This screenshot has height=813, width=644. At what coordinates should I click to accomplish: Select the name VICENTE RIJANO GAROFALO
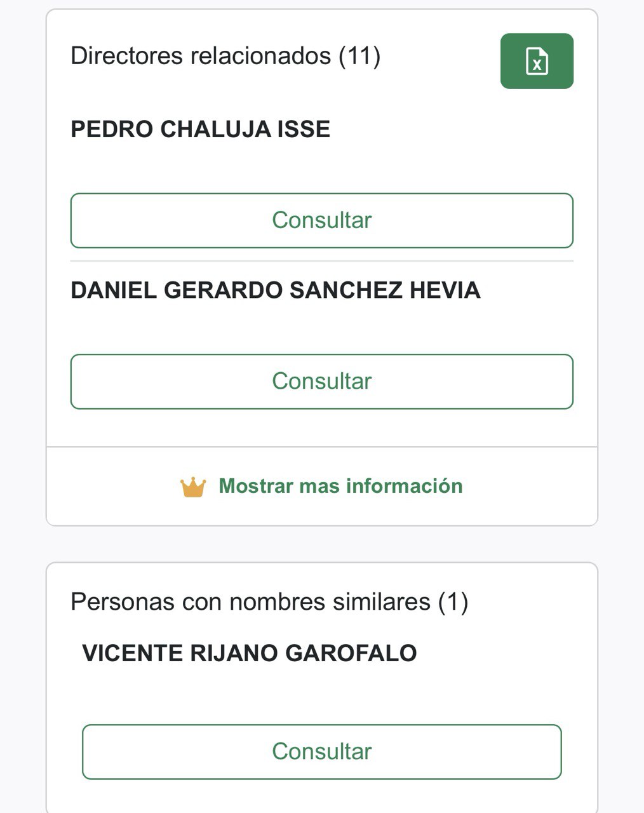250,653
